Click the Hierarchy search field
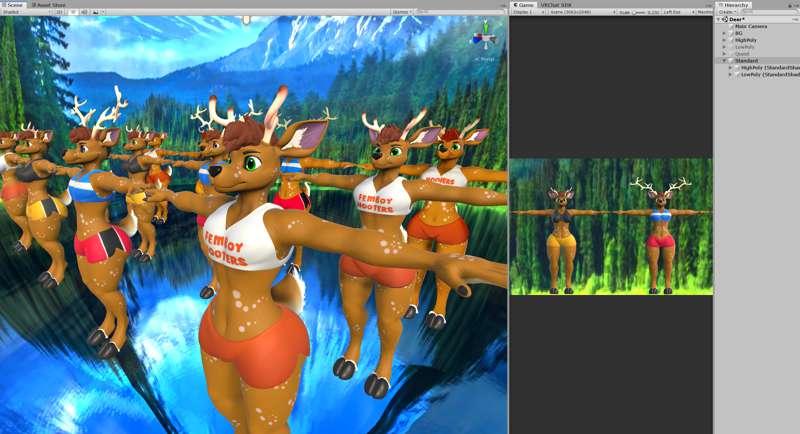800x434 pixels. click(x=769, y=12)
